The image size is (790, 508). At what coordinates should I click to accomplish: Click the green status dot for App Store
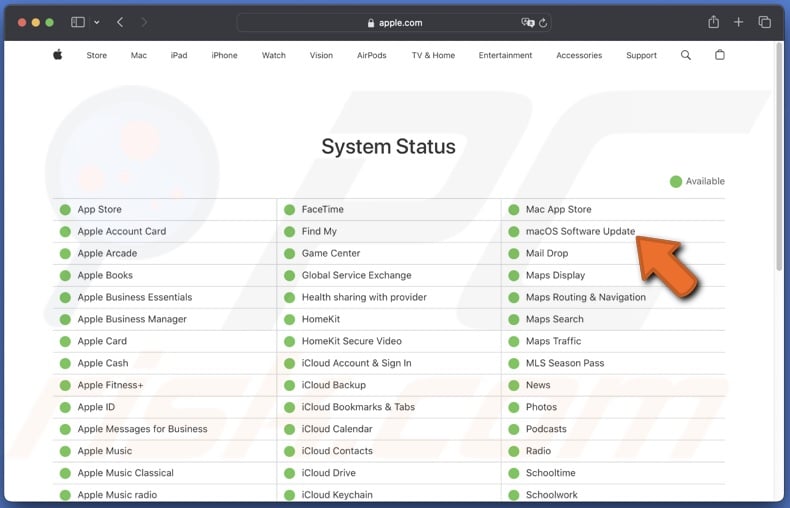(x=65, y=210)
